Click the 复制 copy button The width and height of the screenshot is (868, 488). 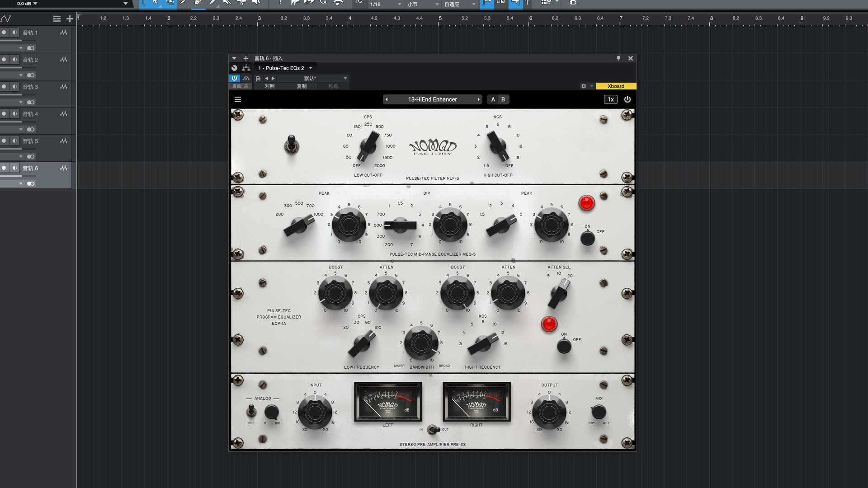[x=302, y=86]
